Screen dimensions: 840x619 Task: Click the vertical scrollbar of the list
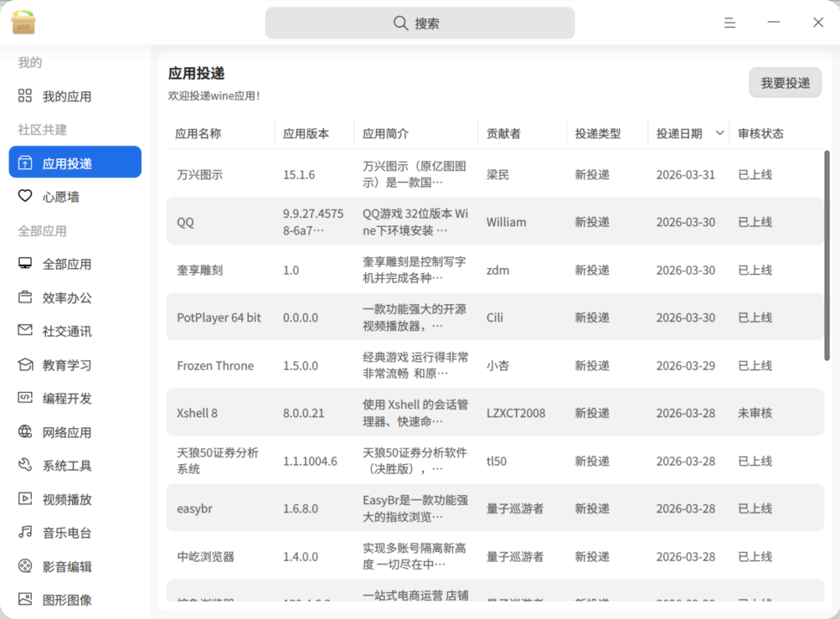pos(826,254)
